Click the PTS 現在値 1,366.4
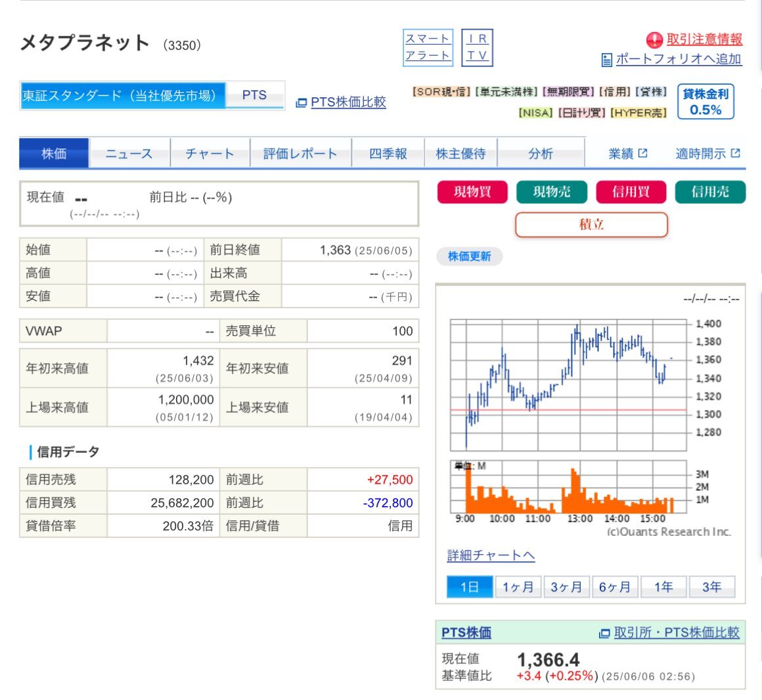 click(x=548, y=660)
